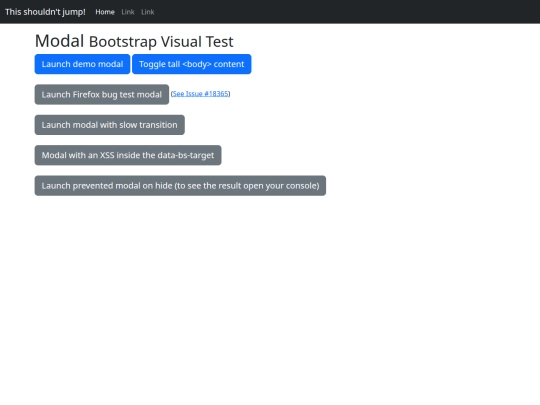Launch prevented modal on hide button

click(180, 186)
